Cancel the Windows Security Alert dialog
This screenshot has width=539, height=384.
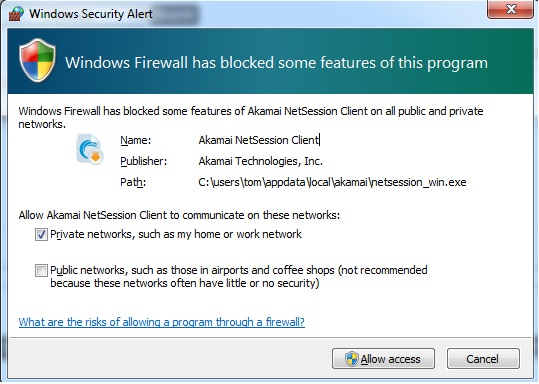click(x=483, y=359)
